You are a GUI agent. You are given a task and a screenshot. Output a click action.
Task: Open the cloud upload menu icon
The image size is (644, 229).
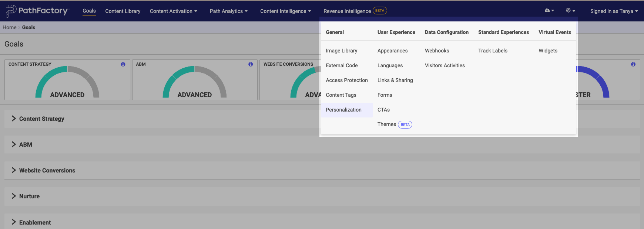coord(549,11)
